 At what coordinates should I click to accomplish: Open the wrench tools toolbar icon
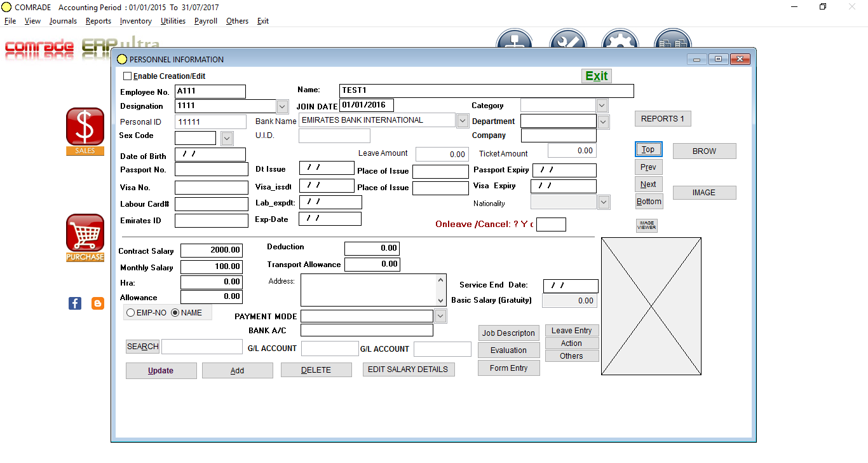tap(567, 43)
